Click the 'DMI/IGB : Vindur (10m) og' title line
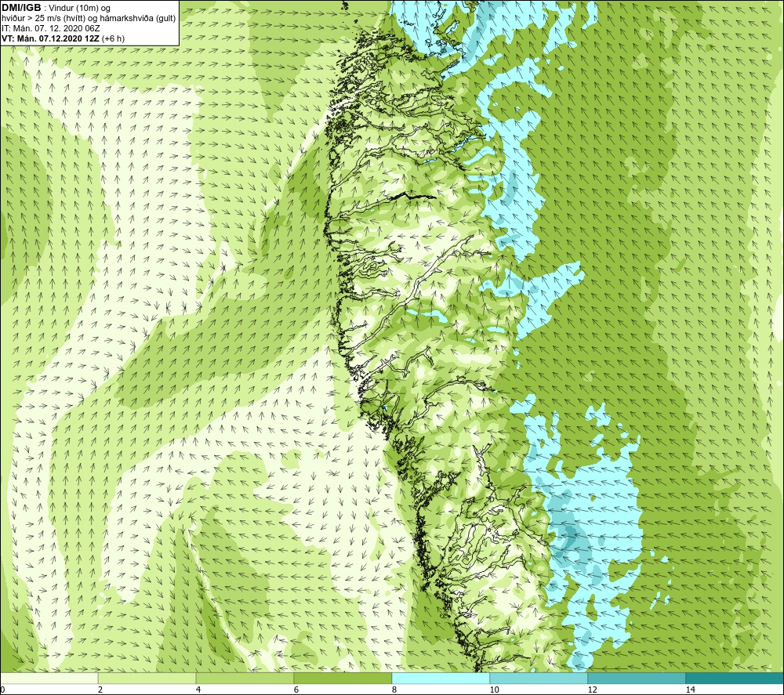Image resolution: width=784 pixels, height=695 pixels. [56, 8]
